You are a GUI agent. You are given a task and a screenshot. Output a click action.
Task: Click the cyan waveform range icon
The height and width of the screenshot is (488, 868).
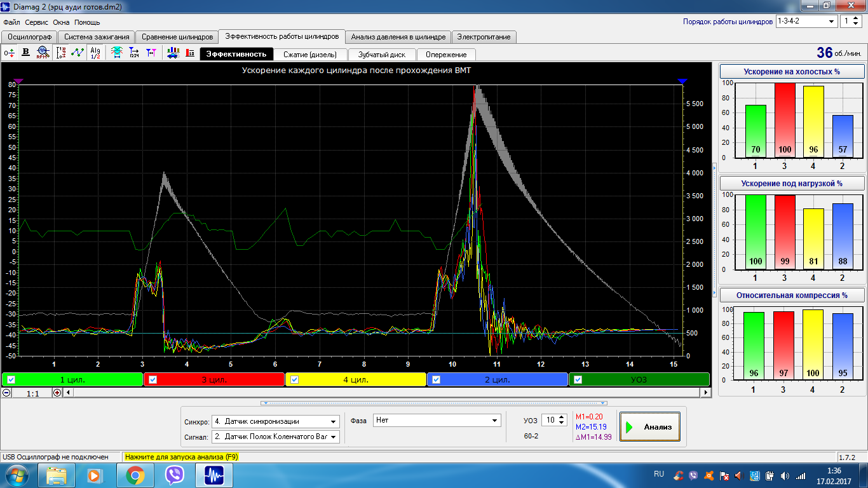click(117, 53)
